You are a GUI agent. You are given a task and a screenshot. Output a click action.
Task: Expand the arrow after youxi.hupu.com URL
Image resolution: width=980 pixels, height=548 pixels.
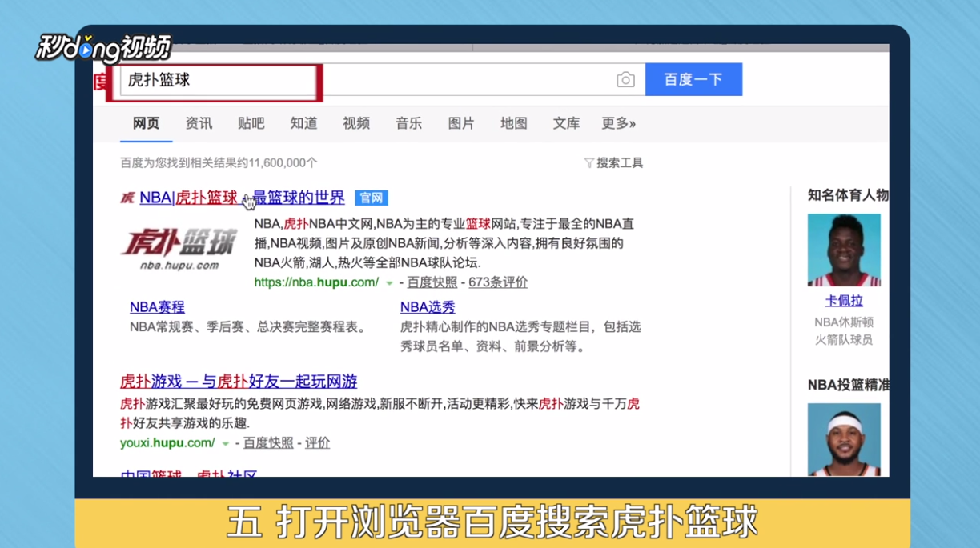click(x=226, y=443)
